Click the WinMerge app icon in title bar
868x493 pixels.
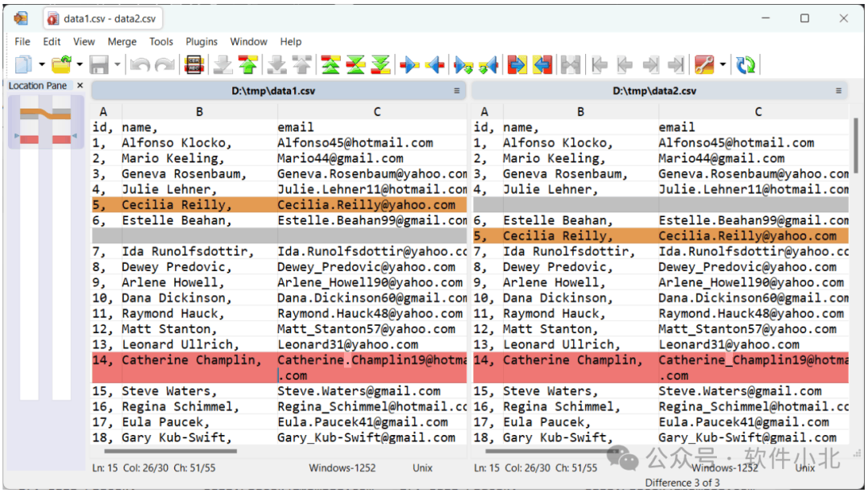coord(20,18)
